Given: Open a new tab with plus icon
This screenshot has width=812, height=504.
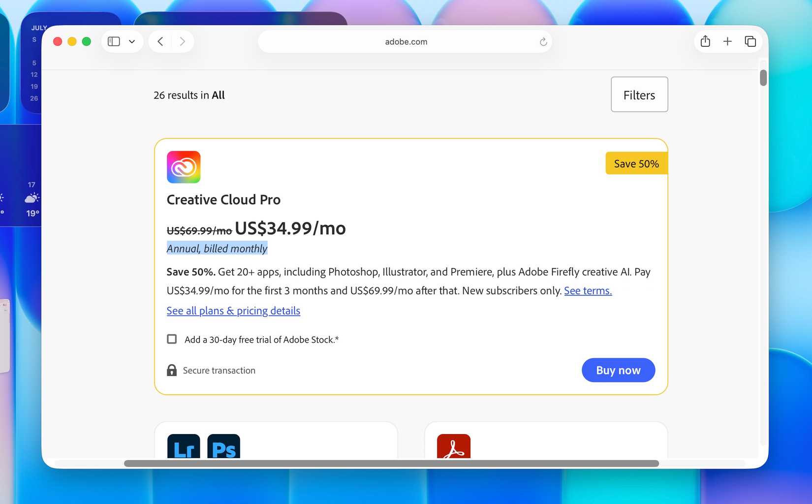Looking at the screenshot, I should point(727,41).
